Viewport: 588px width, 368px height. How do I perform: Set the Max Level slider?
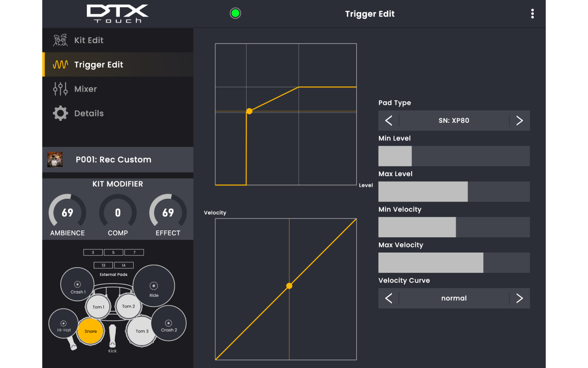point(454,191)
